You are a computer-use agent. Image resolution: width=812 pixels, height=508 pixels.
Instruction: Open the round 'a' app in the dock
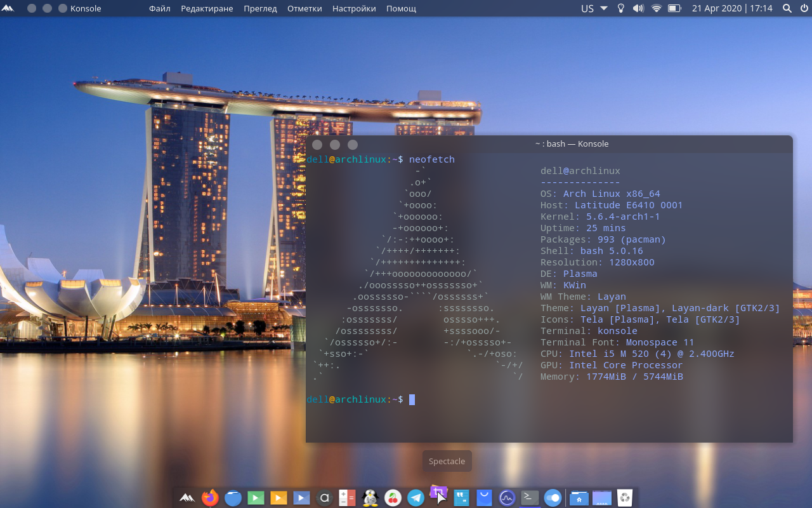(324, 498)
